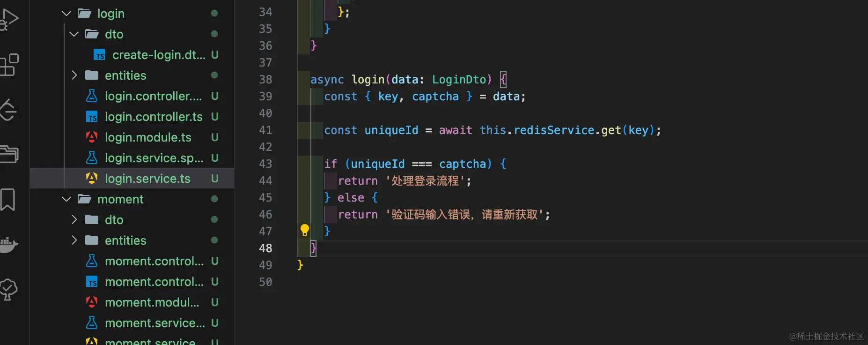
Task: Click the Angular icon of login.module.ts
Action: point(92,137)
